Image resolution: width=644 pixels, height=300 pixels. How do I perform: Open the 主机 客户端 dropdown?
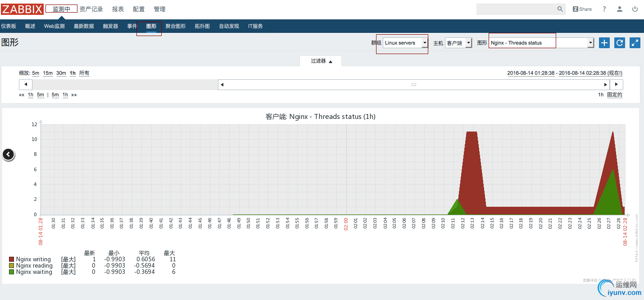pyautogui.click(x=458, y=43)
